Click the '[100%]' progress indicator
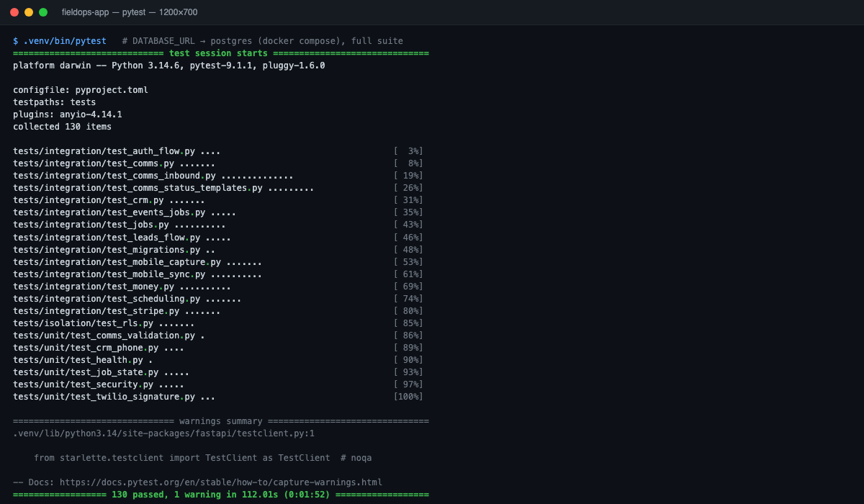Image resolution: width=864 pixels, height=504 pixels. pos(408,397)
